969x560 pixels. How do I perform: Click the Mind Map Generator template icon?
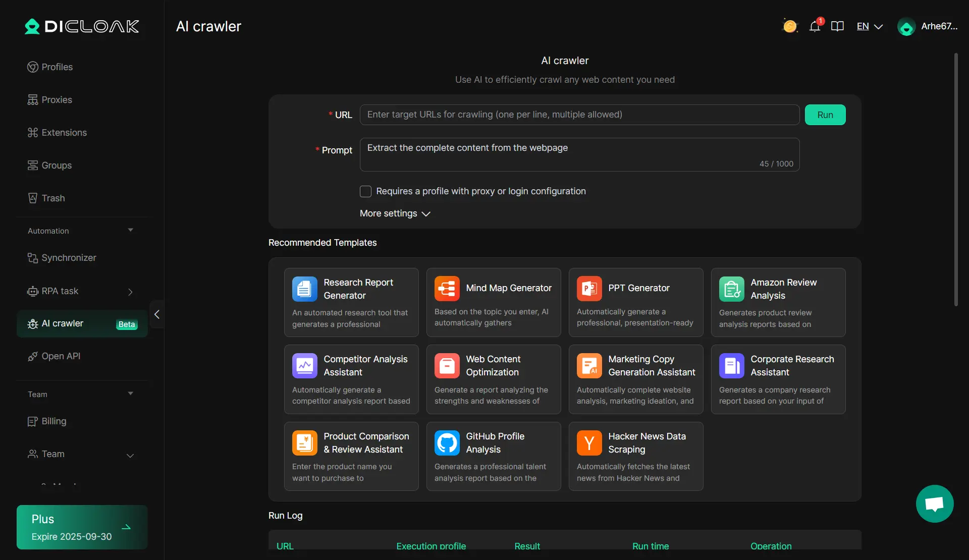[447, 289]
